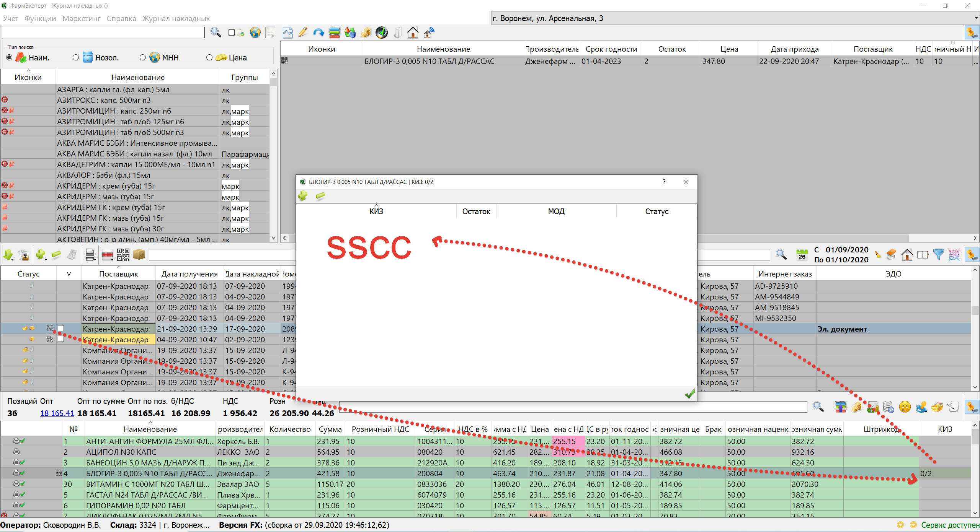Open the barcode scanner icon dropdown arrow
This screenshot has height=532, width=980.
coord(113,259)
